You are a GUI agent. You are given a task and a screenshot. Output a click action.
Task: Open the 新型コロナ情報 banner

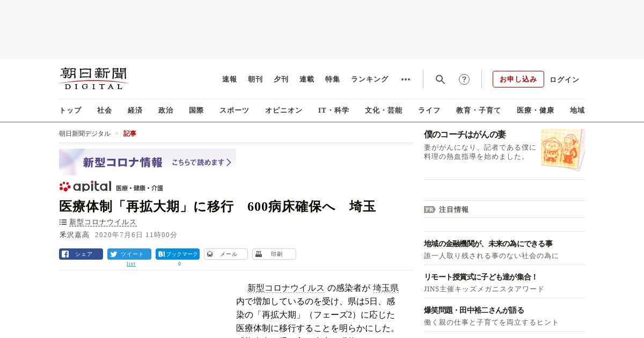(x=148, y=162)
